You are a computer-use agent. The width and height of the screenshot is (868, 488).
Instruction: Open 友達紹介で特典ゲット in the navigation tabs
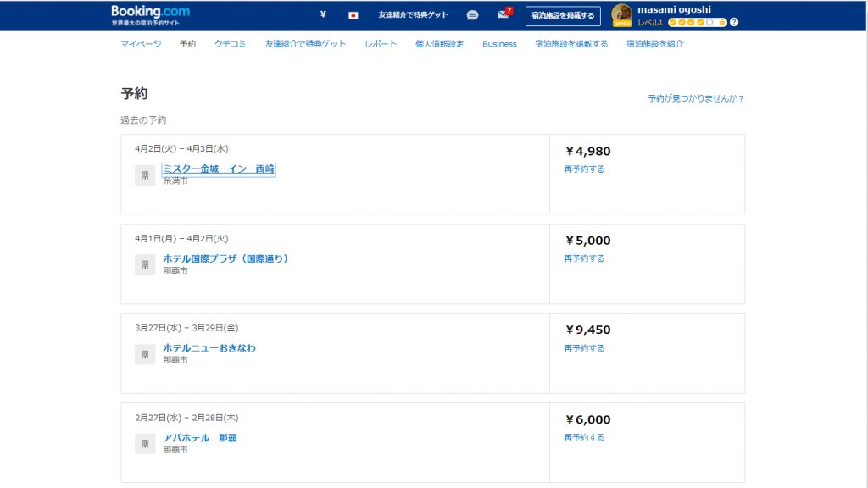305,44
